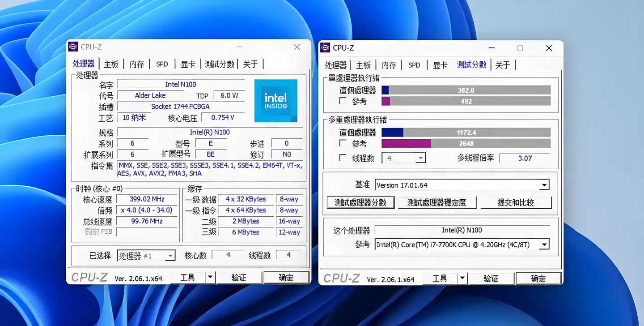The image size is (644, 326).
Task: Click 这个处理器 field Intel(R) N100
Action: tap(462, 230)
